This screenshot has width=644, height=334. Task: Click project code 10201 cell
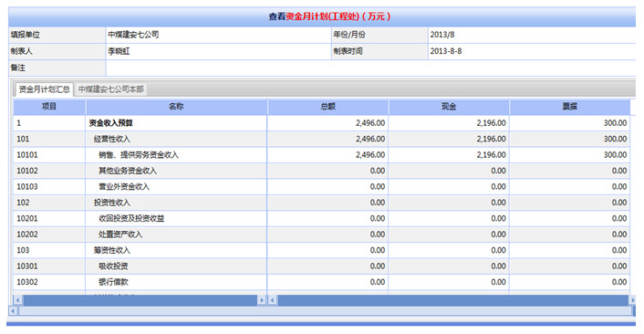(x=49, y=218)
